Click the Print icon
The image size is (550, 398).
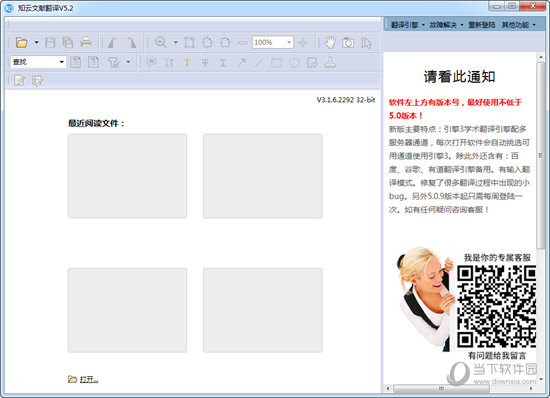click(x=86, y=43)
